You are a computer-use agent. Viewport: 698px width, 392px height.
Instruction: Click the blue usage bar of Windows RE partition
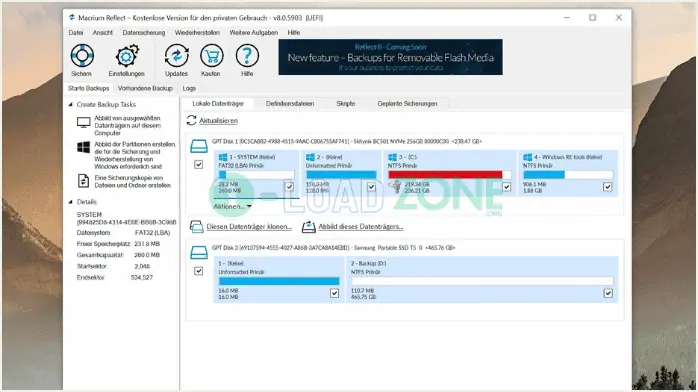click(x=544, y=175)
